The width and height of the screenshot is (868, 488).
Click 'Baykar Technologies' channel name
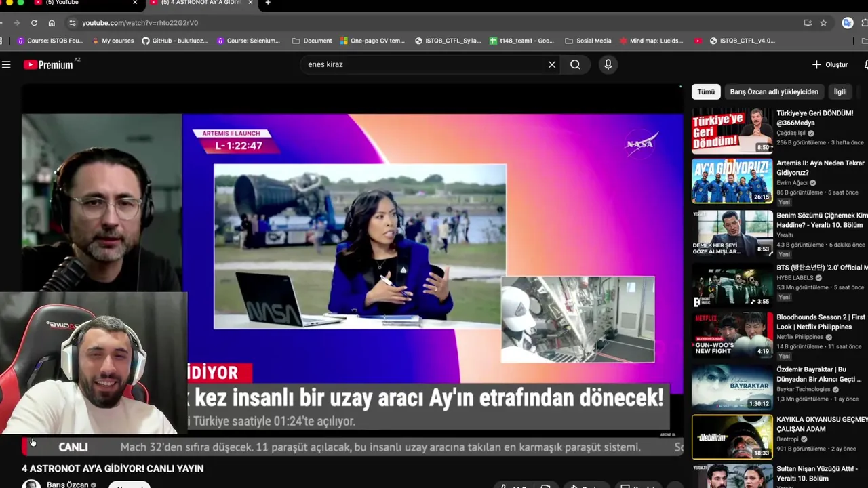[803, 389]
